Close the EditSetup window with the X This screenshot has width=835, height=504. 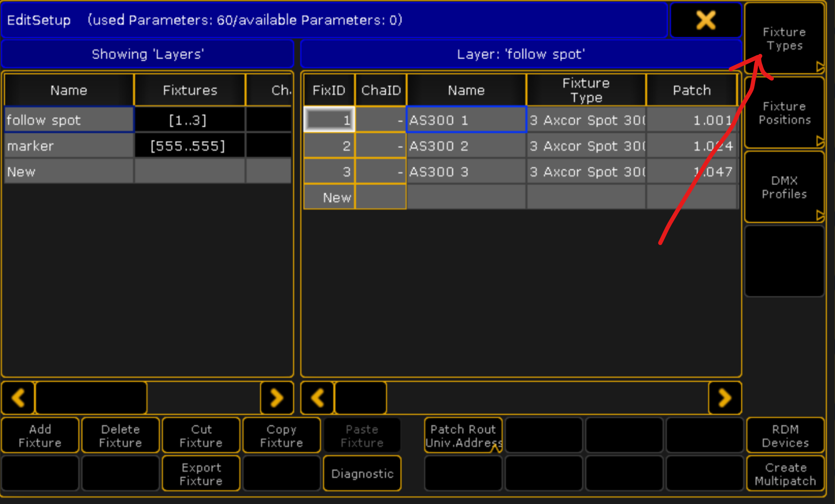click(x=705, y=20)
